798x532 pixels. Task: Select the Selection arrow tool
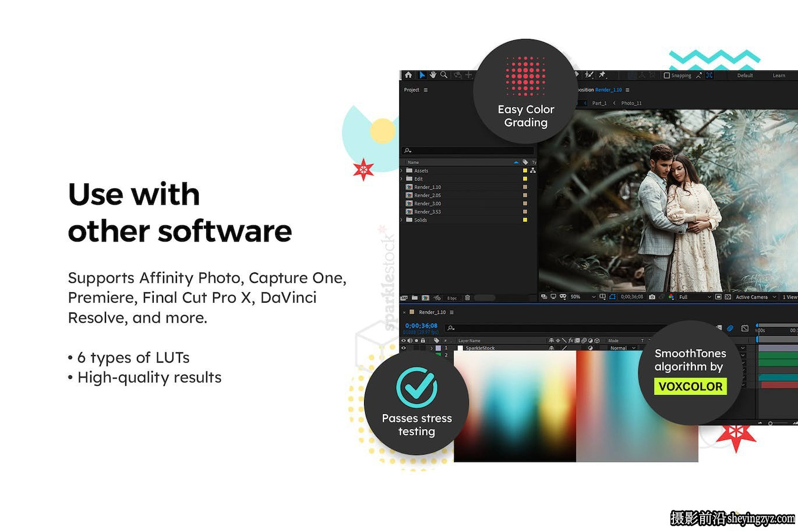tap(422, 75)
